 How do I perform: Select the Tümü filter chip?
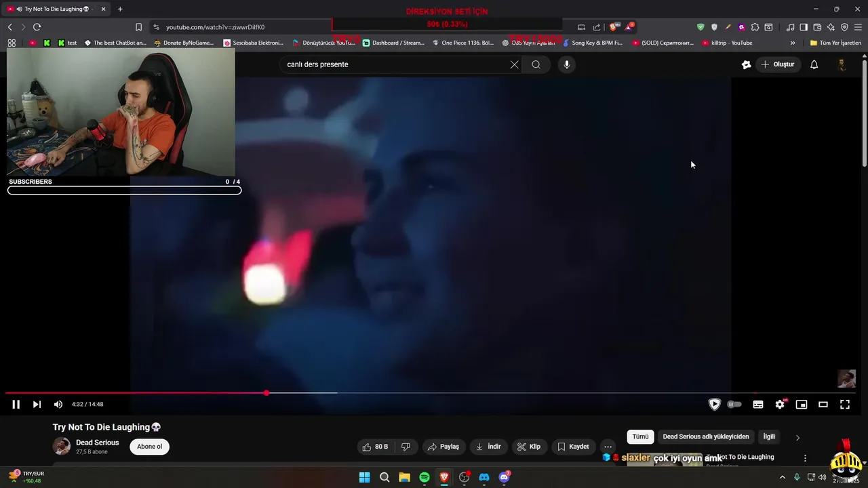point(640,436)
